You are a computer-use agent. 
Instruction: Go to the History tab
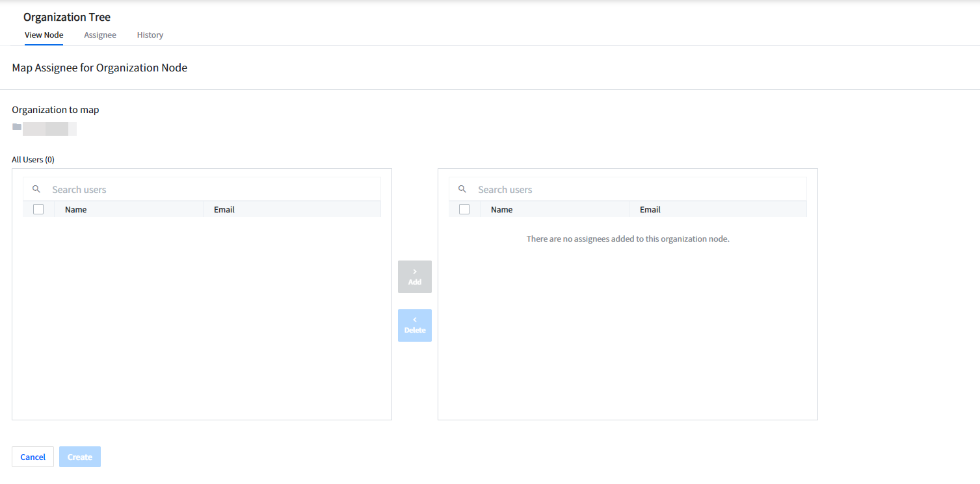coord(150,35)
